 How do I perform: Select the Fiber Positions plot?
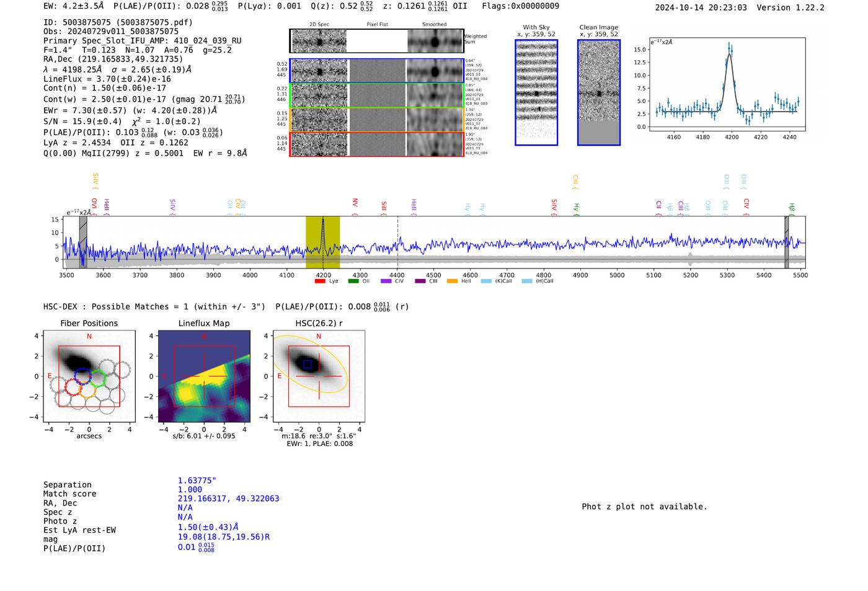[x=89, y=377]
